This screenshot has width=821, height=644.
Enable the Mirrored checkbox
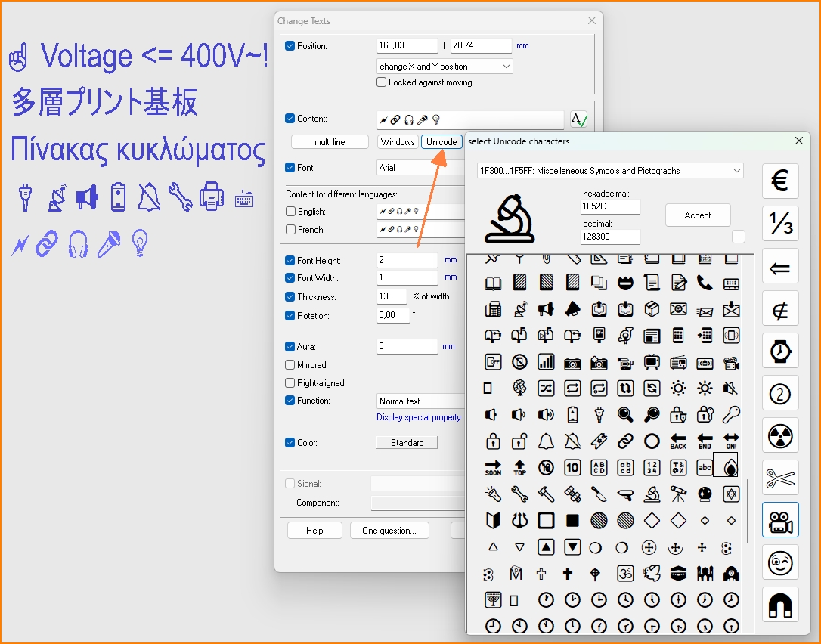point(290,365)
